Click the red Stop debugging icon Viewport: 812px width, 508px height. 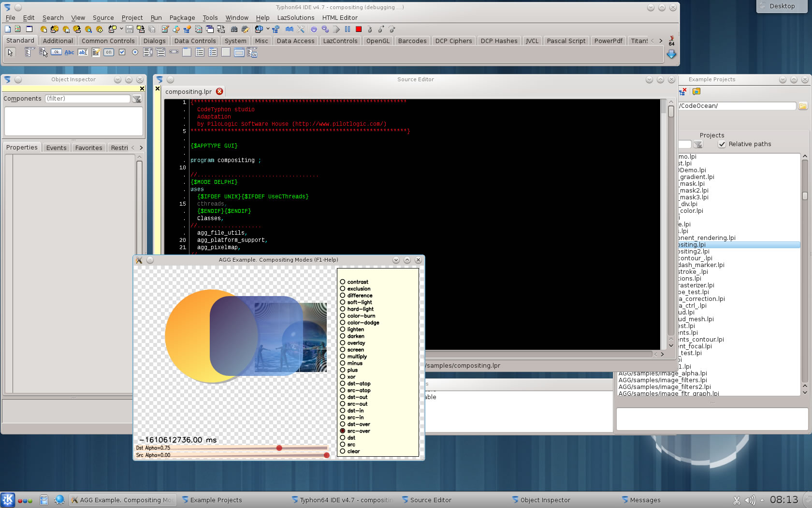[359, 29]
